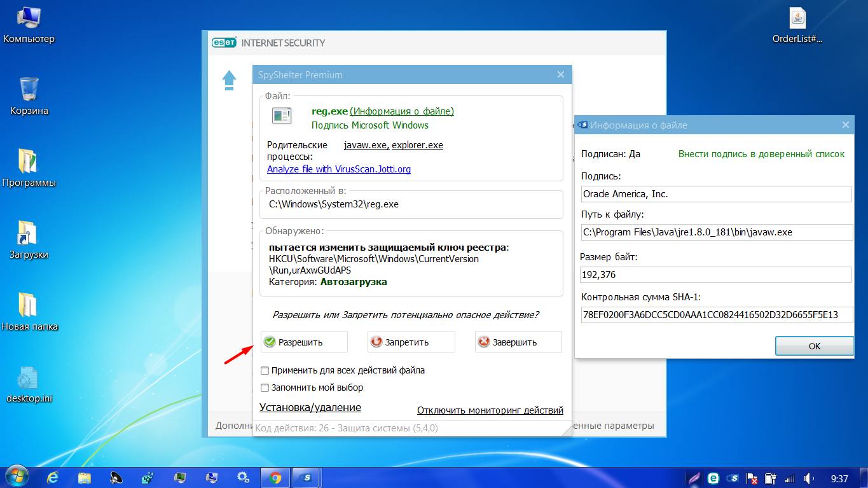
Task: Click the ESET tray icon
Action: [713, 478]
